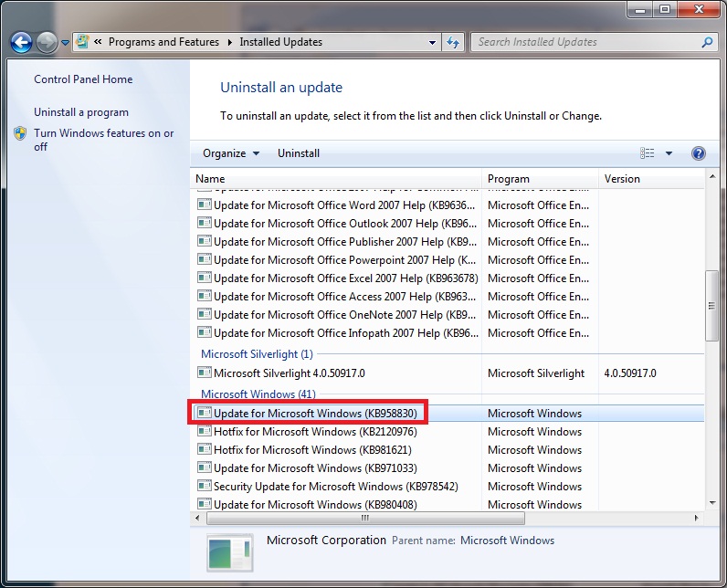Click the shield icon beside Turn Windows features
727x588 pixels.
coord(20,133)
